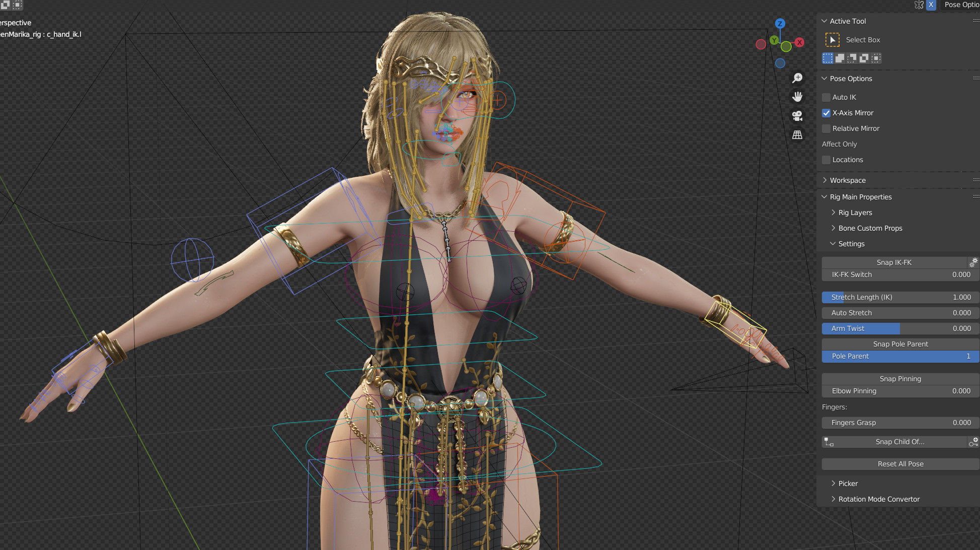Open the Pose Options header dropdown
The height and width of the screenshot is (550, 980).
pos(961,5)
